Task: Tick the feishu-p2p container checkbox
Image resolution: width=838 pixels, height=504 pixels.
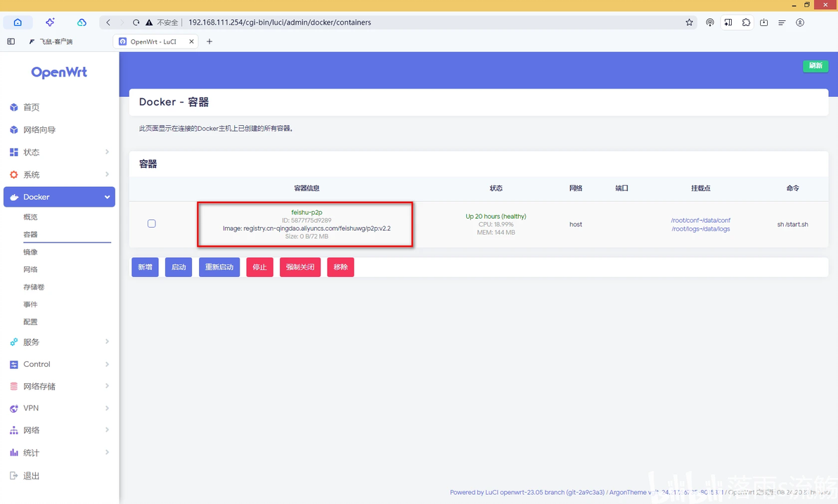Action: [x=152, y=224]
